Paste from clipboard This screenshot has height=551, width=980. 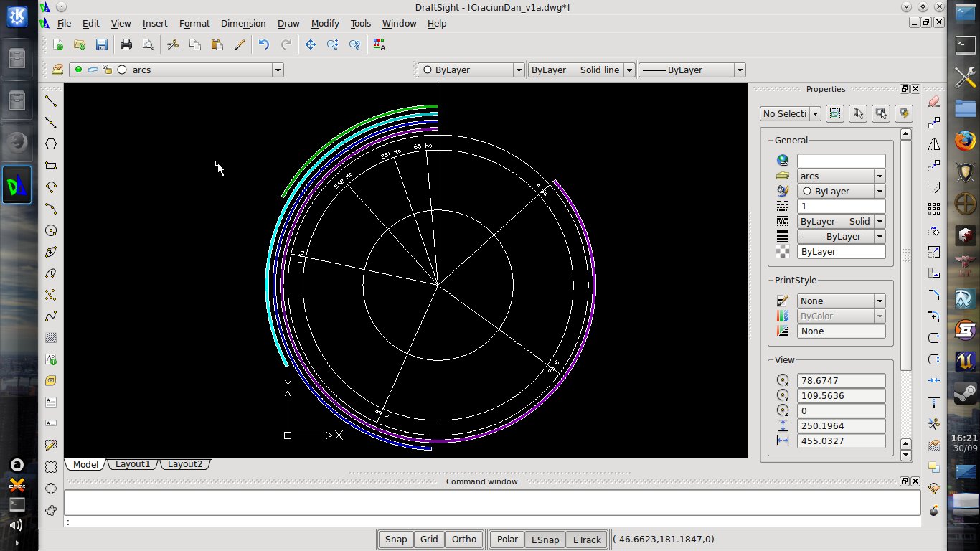(217, 44)
